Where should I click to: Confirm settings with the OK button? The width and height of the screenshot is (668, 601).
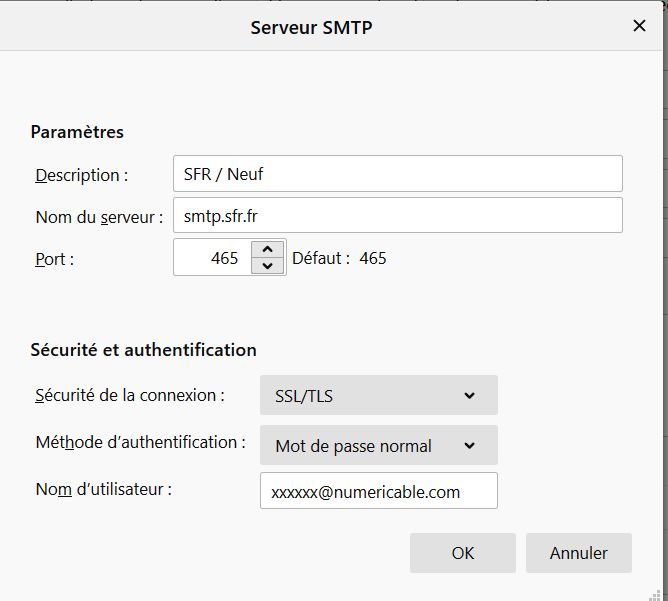462,553
